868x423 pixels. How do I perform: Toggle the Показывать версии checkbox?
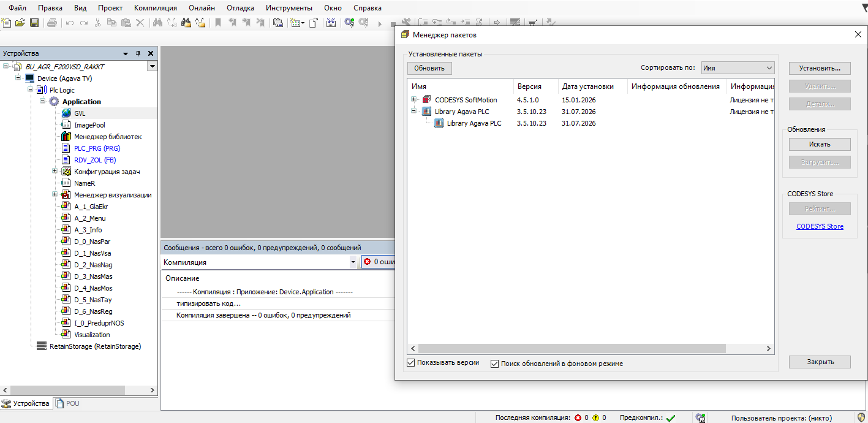[x=411, y=363]
